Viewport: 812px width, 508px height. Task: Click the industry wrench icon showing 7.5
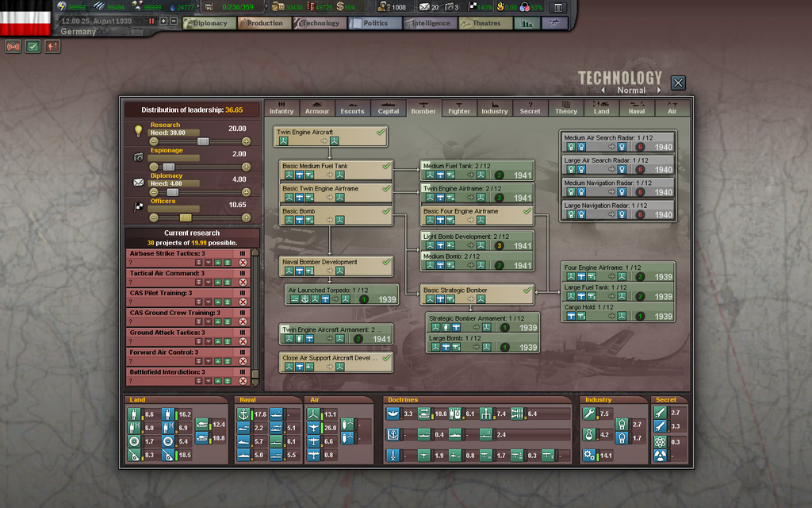pos(589,414)
